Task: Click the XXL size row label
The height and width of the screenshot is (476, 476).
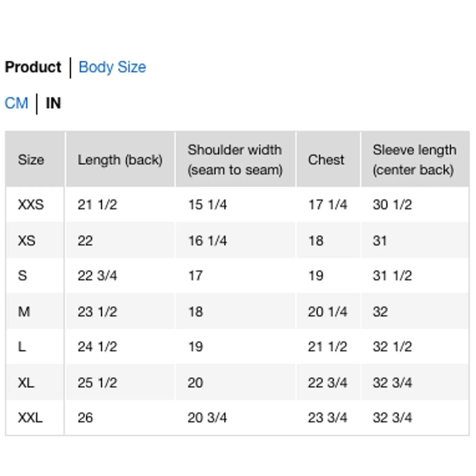Action: pyautogui.click(x=30, y=417)
